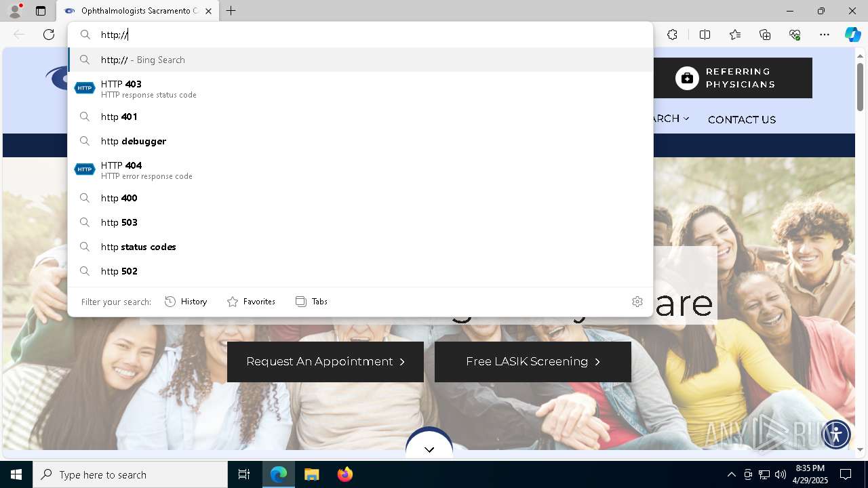Click the page vertical scrollbar thumb
Image resolution: width=868 pixels, height=488 pixels.
[x=860, y=87]
